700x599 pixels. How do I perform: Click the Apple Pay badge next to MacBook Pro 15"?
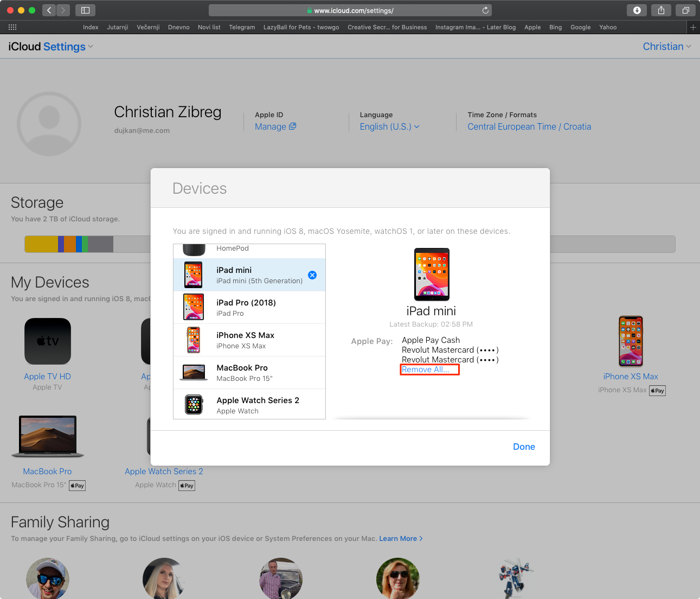click(x=78, y=486)
